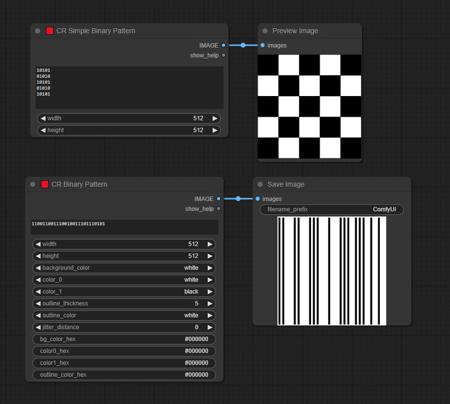The image size is (450, 404).
Task: Click the 512 height value in CR Binary Pattern
Action: click(193, 256)
